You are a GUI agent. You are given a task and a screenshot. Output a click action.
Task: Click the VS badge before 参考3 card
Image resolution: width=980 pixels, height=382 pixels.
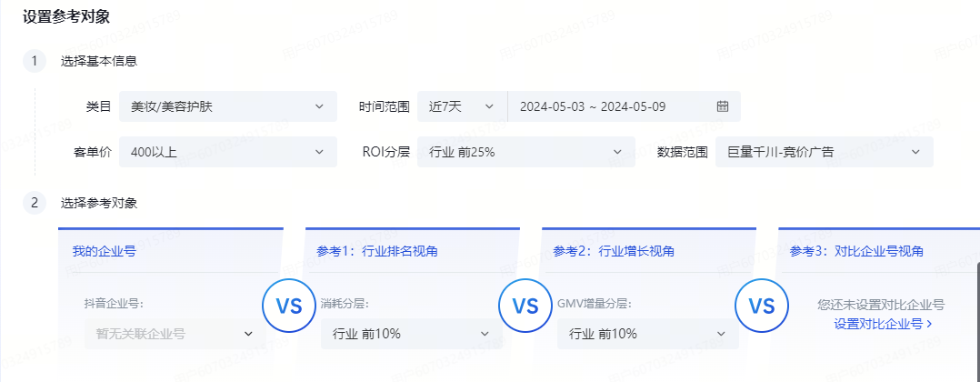coord(761,306)
